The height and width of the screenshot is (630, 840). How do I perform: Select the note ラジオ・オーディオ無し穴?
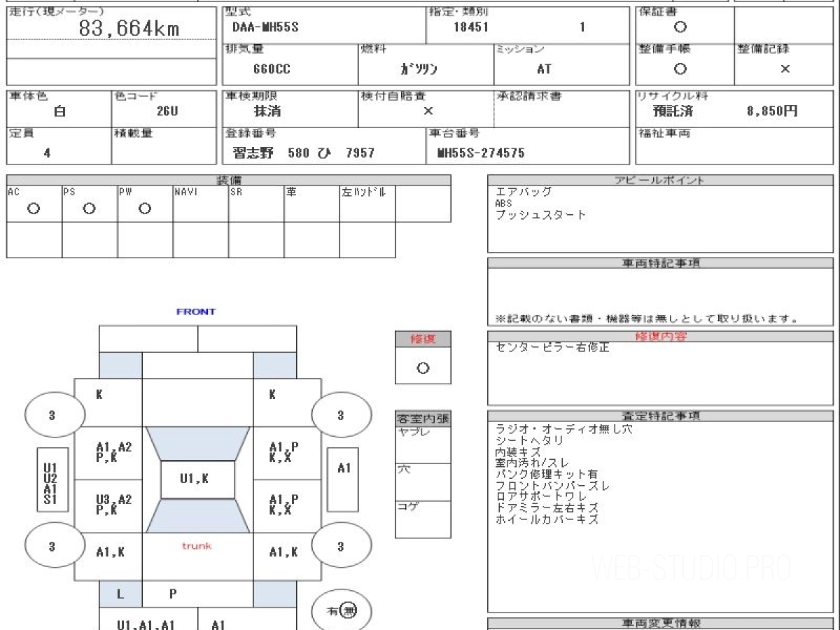(x=563, y=430)
